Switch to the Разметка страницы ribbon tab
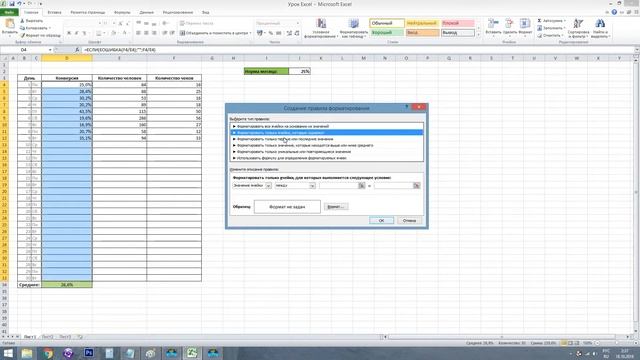 (88, 13)
